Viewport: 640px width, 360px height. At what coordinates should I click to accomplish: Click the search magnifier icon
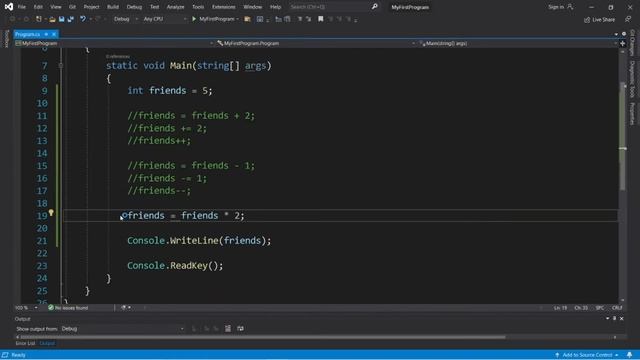click(374, 7)
